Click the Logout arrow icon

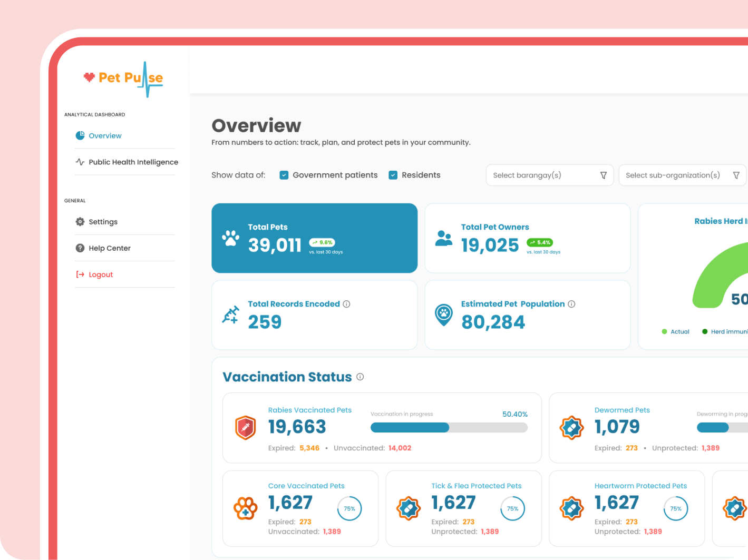pos(80,274)
